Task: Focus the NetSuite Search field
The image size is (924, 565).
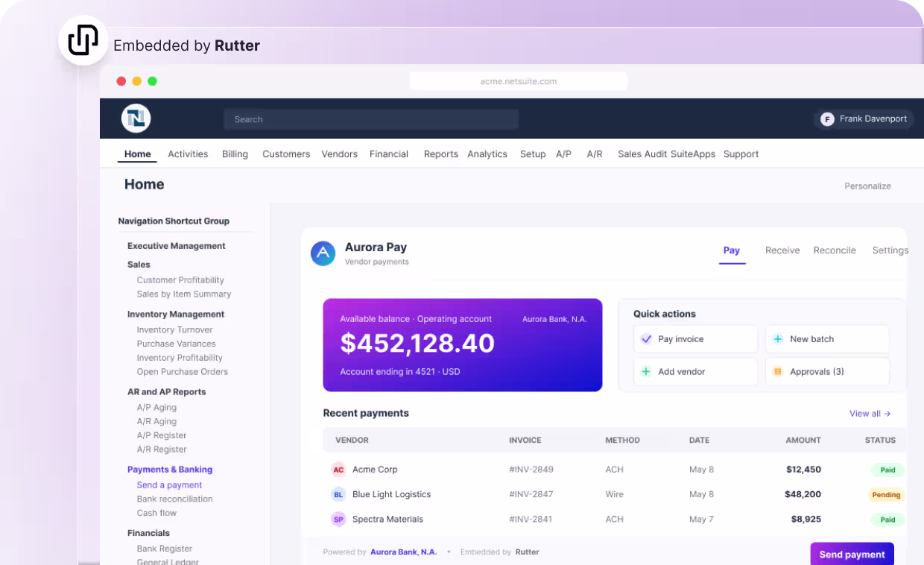Action: point(371,119)
